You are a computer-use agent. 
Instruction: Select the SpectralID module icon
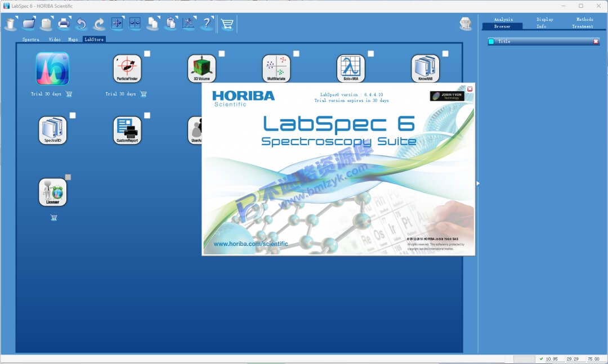click(53, 131)
